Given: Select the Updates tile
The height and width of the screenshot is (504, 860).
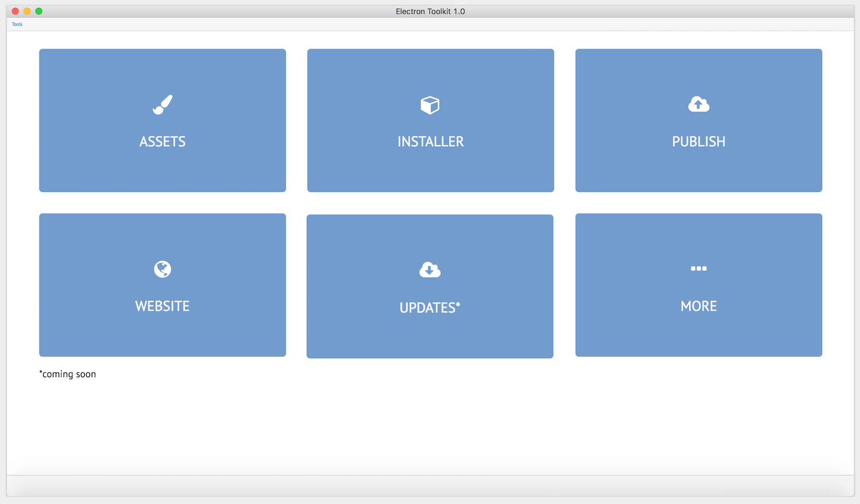Looking at the screenshot, I should point(430,286).
